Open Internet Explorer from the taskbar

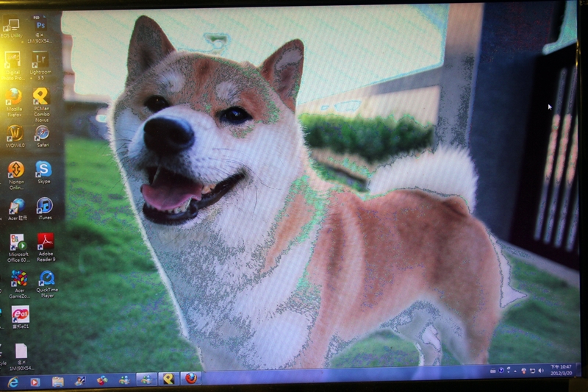click(x=13, y=382)
